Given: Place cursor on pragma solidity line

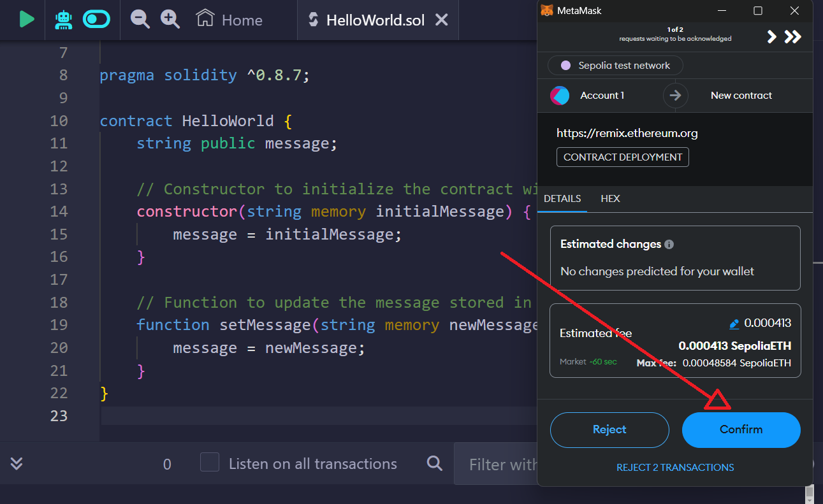Looking at the screenshot, I should [x=205, y=75].
